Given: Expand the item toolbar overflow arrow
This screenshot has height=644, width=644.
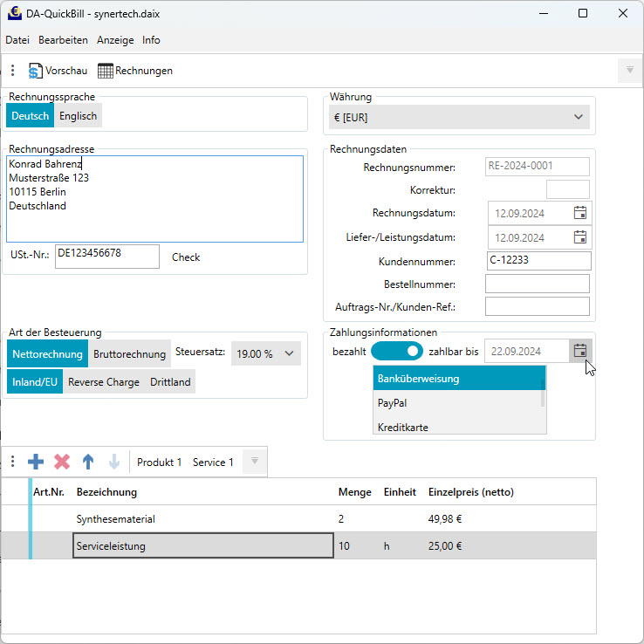Looking at the screenshot, I should [254, 462].
